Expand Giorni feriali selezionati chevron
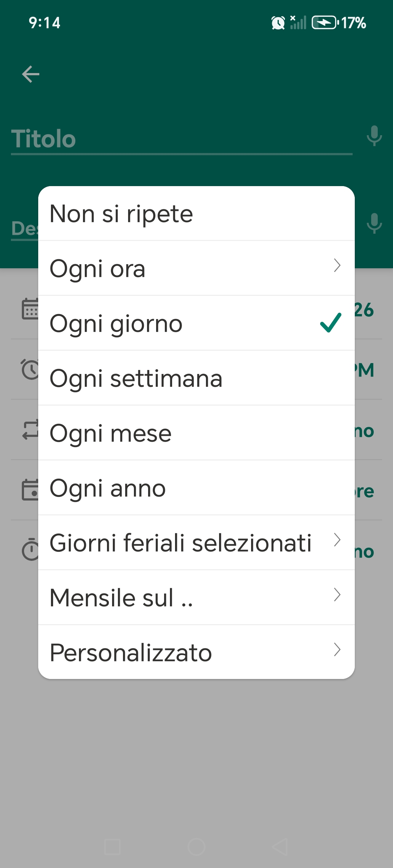The image size is (393, 868). pyautogui.click(x=337, y=540)
